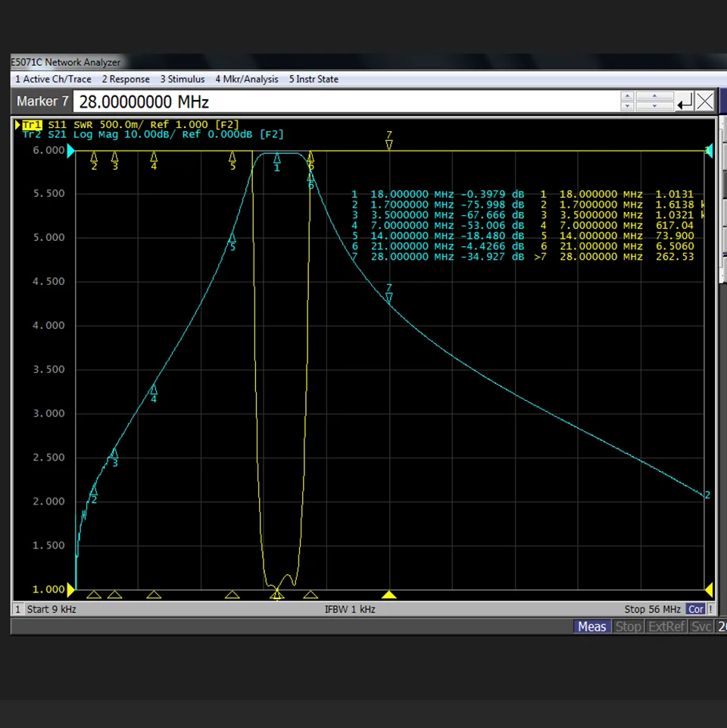Click yellow marker 2 at top of graph
Viewport: 727px width, 728px height.
click(x=94, y=161)
